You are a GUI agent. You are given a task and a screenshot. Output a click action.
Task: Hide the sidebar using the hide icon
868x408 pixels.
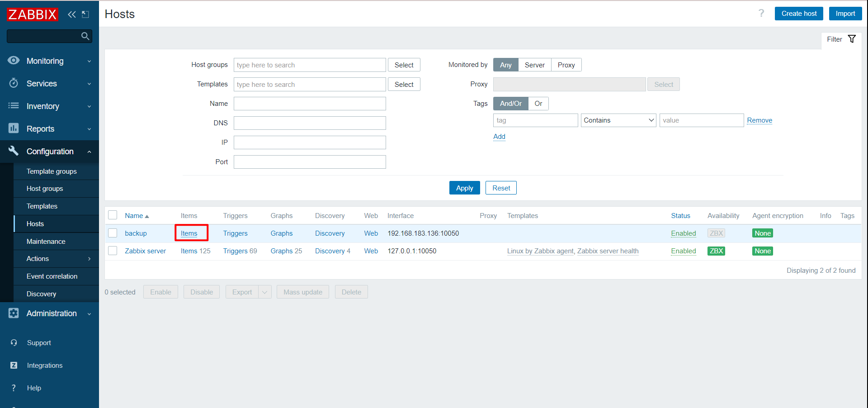[x=85, y=14]
